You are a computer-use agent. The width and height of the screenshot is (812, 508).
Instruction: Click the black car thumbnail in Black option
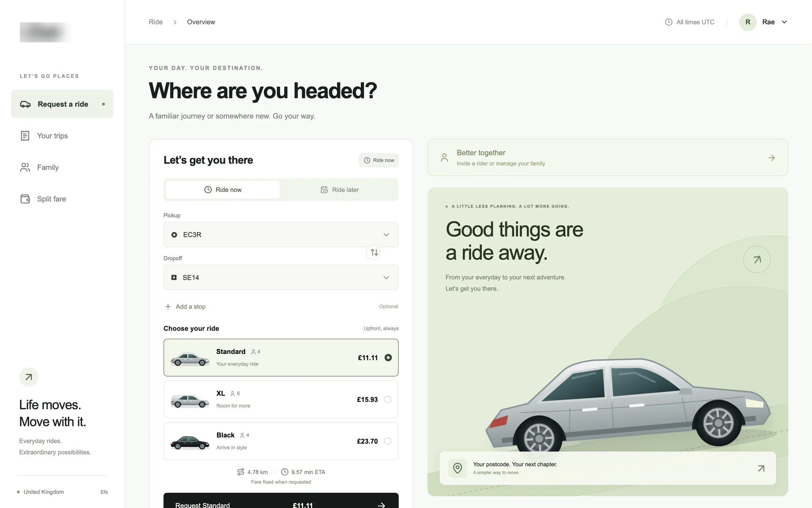click(x=190, y=442)
